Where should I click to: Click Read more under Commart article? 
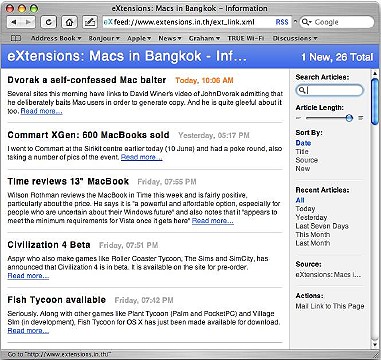point(142,157)
